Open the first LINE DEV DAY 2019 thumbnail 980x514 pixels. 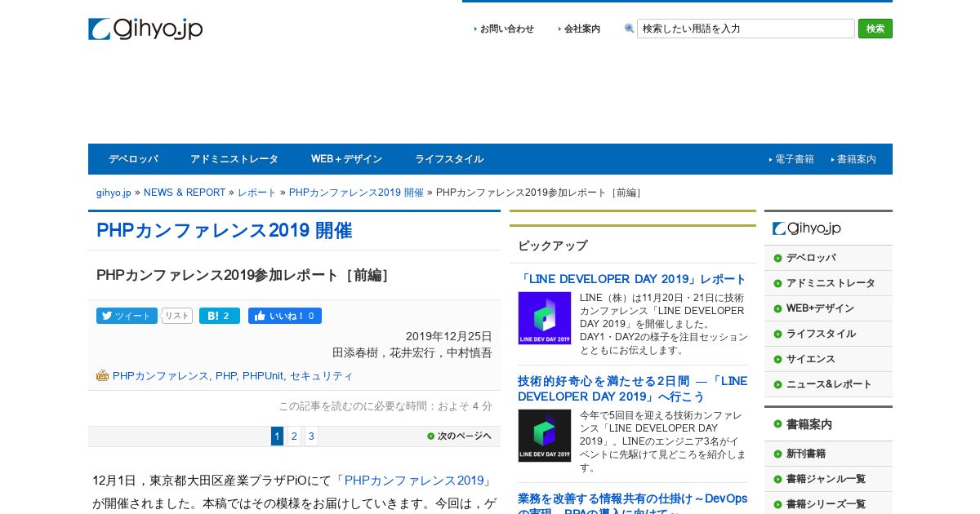(545, 318)
